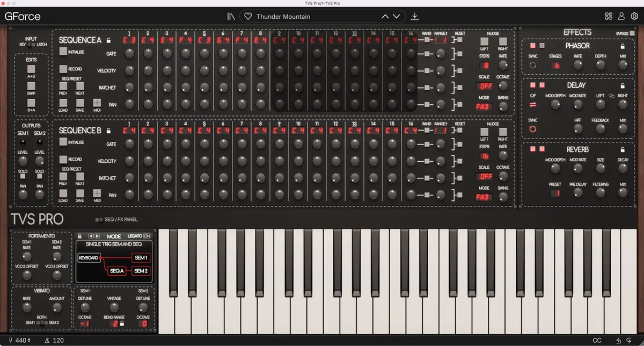Click the Sequence B Load button
This screenshot has width=644, height=346.
(63, 193)
